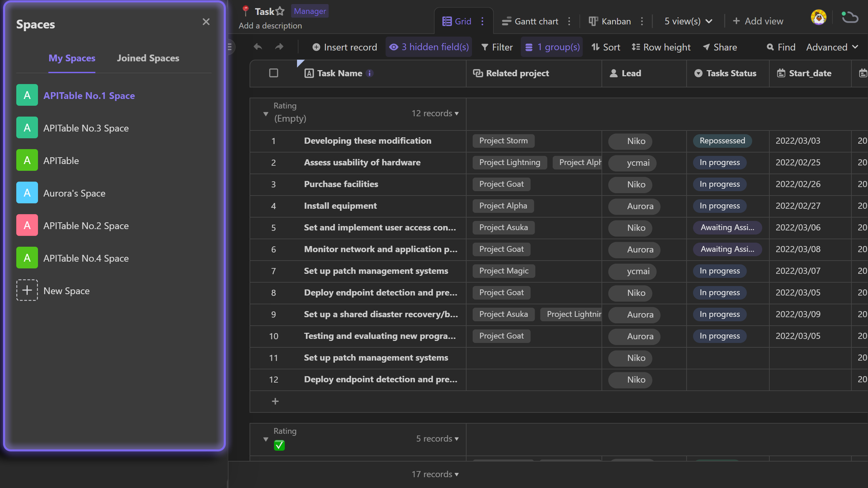Toggle the 3 hidden field(s) option
Image resolution: width=868 pixels, height=488 pixels.
pyautogui.click(x=429, y=47)
